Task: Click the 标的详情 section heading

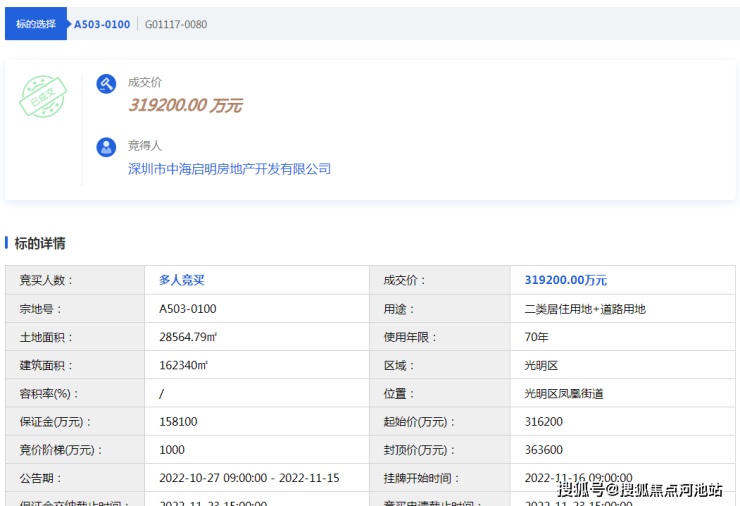Action: pyautogui.click(x=40, y=243)
